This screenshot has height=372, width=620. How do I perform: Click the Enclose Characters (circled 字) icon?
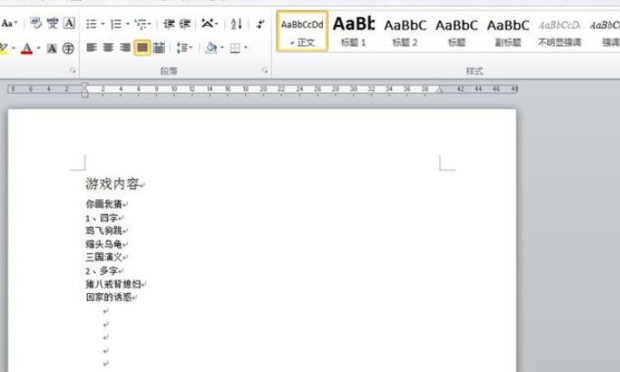pos(68,48)
